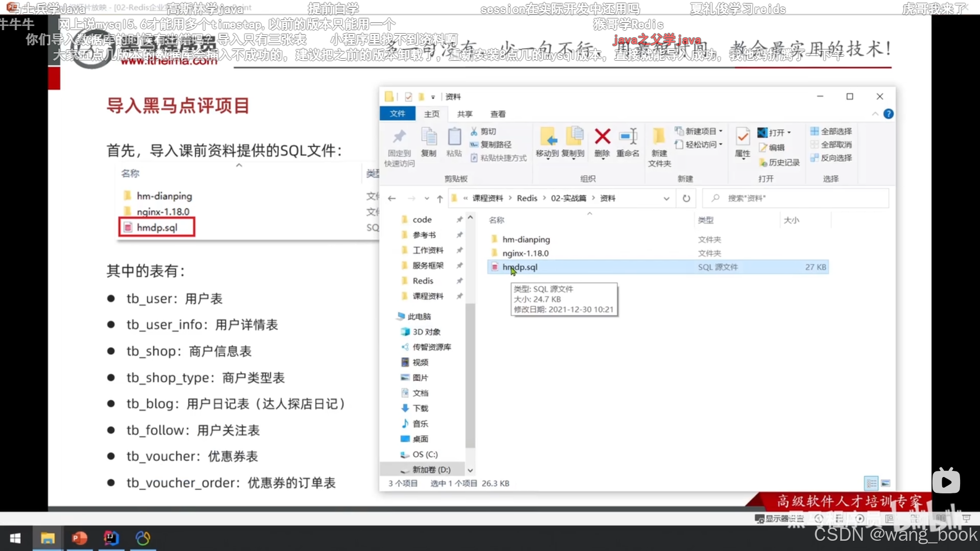Switch to the 共享 (Share) tab
The width and height of the screenshot is (980, 551).
point(464,114)
